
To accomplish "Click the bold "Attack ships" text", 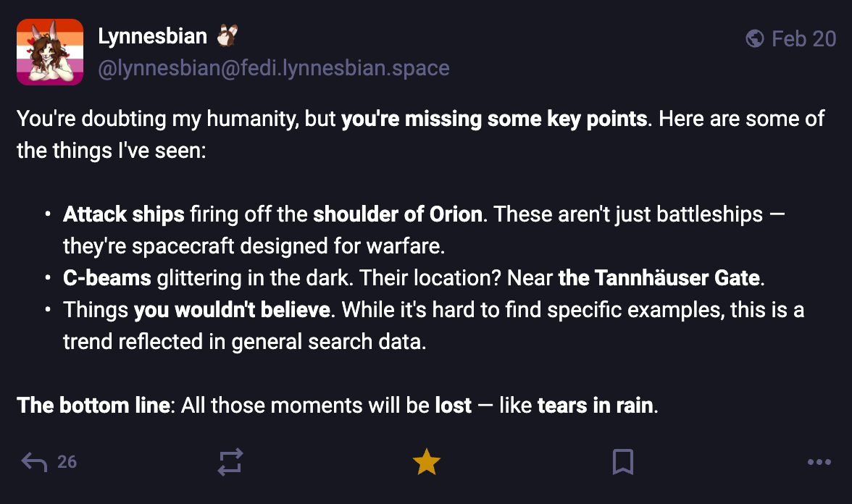I will [123, 214].
